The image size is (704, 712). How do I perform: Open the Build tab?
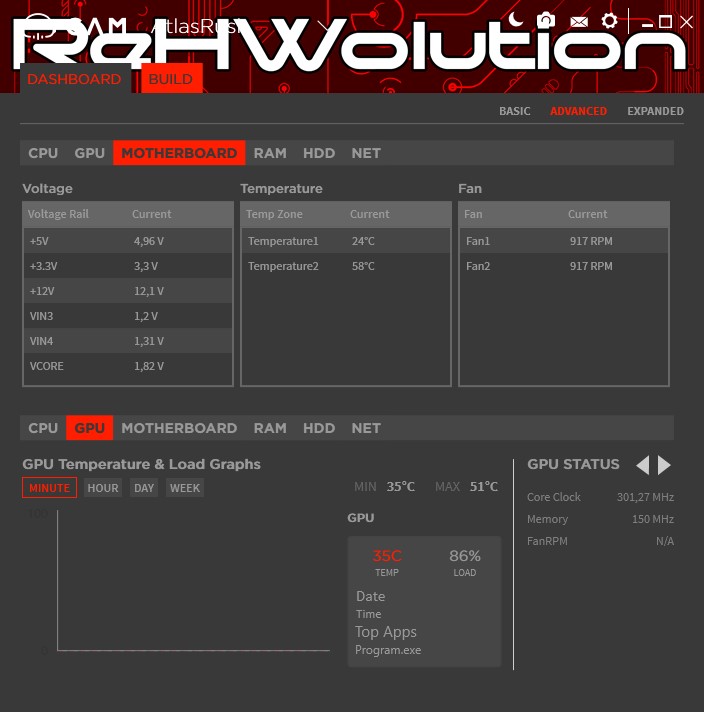click(171, 79)
